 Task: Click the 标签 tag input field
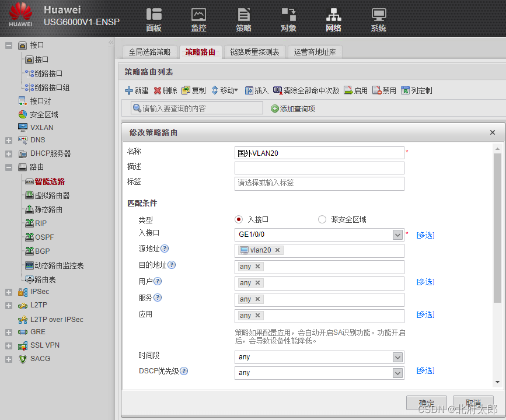319,183
